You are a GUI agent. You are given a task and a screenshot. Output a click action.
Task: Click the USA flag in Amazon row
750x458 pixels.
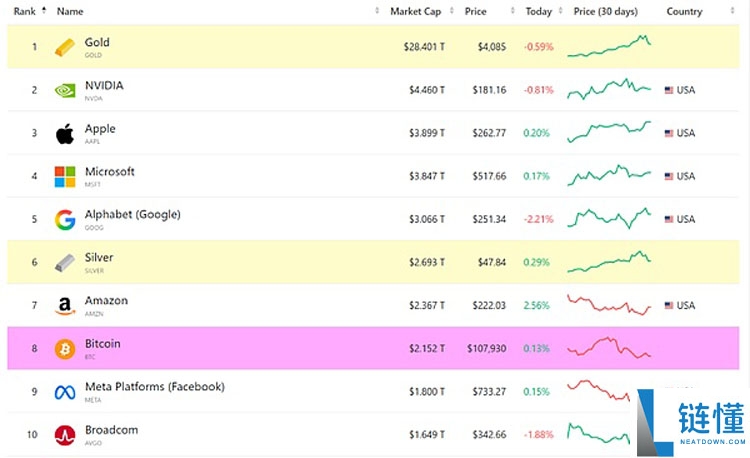click(x=669, y=305)
